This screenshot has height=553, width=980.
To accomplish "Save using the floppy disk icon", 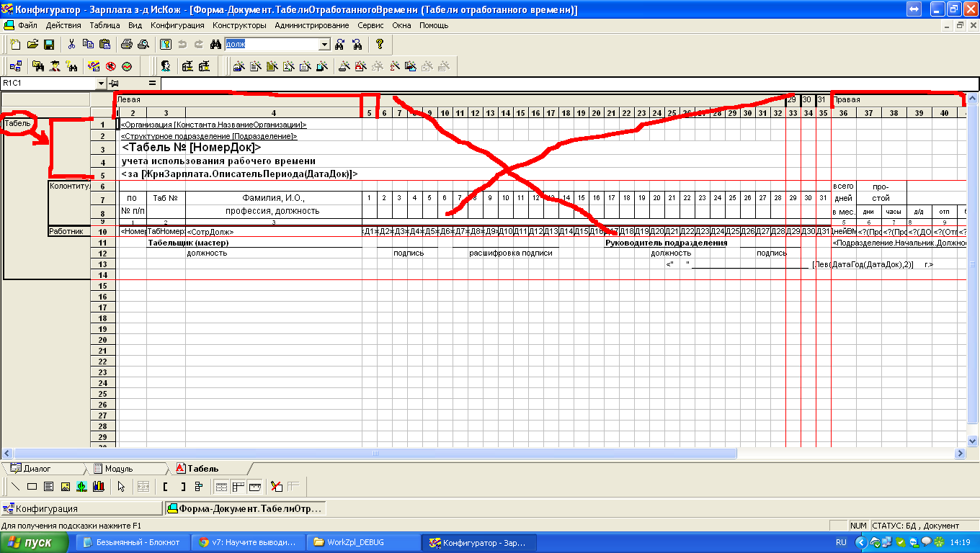I will 49,44.
